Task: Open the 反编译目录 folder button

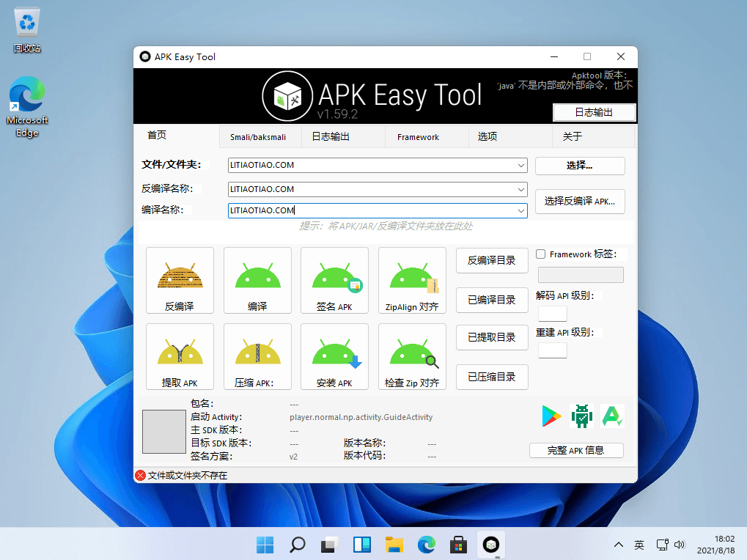Action: [x=492, y=260]
